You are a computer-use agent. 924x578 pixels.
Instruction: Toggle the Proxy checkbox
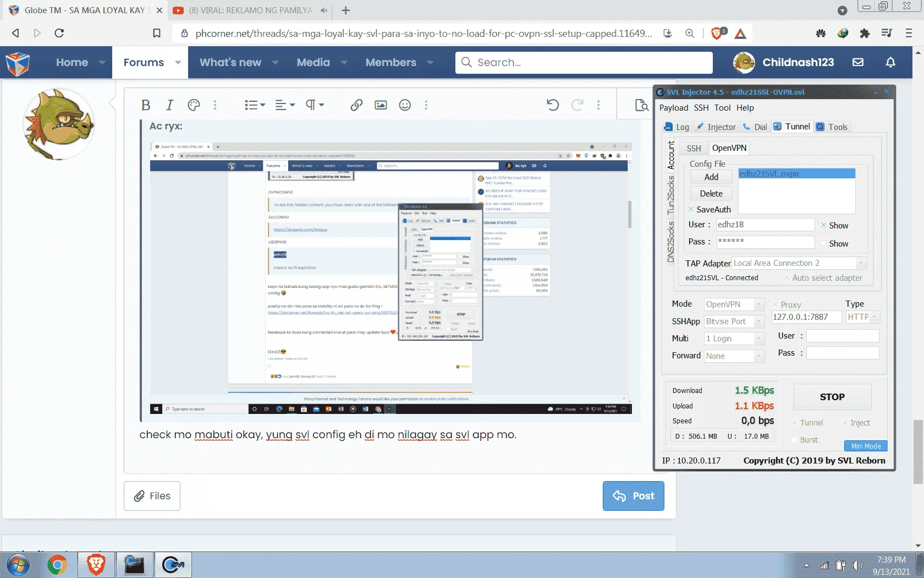tap(775, 304)
